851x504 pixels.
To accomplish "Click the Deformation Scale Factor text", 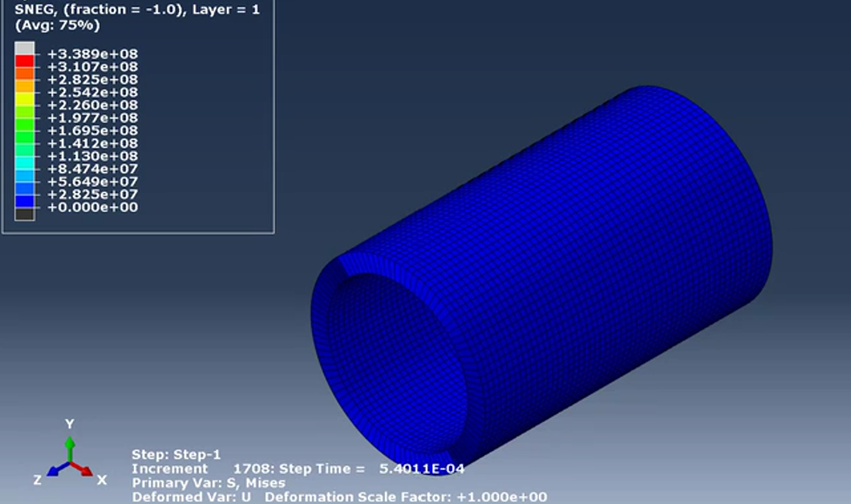I will coord(406,497).
